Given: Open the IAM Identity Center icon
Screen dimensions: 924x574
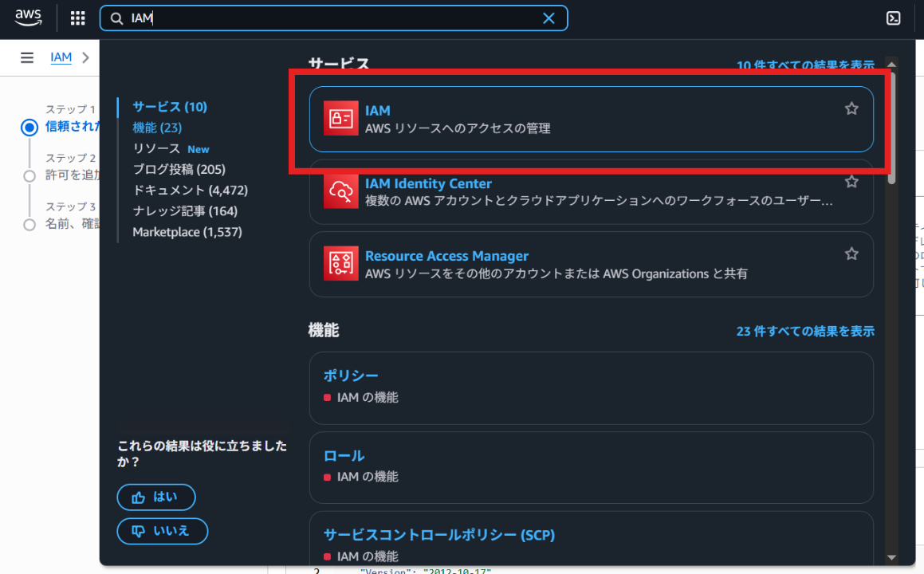Looking at the screenshot, I should coord(340,191).
